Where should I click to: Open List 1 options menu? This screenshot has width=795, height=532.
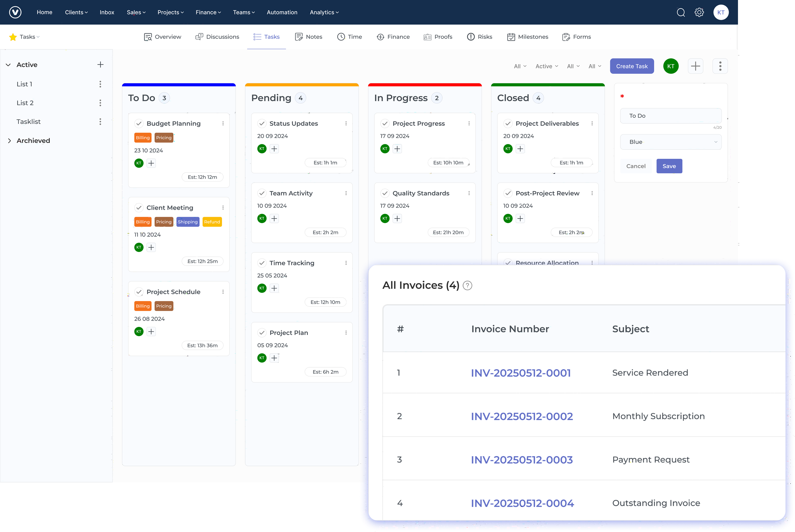click(x=100, y=84)
